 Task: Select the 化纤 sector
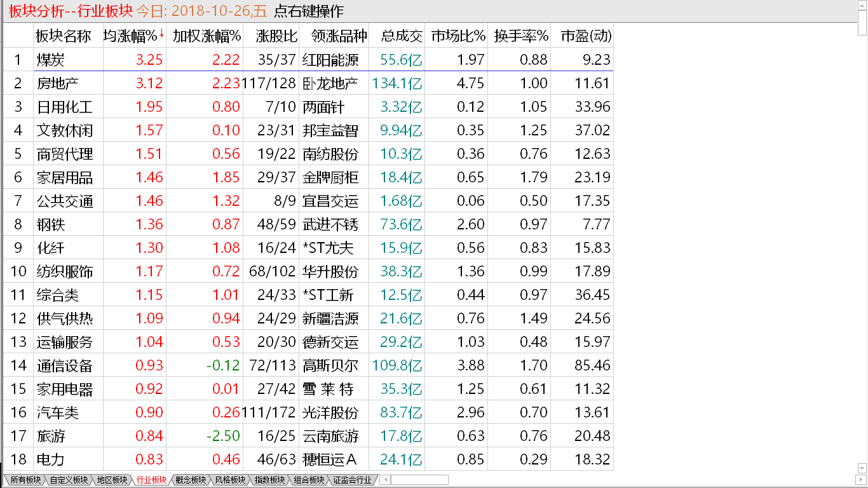pos(51,248)
